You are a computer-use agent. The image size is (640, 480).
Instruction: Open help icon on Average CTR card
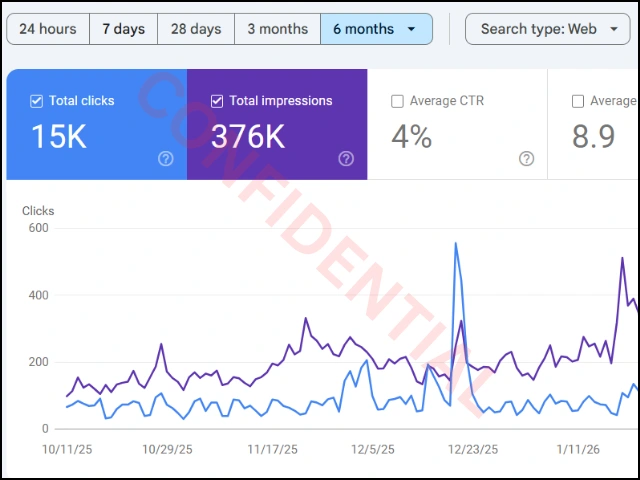click(x=526, y=158)
